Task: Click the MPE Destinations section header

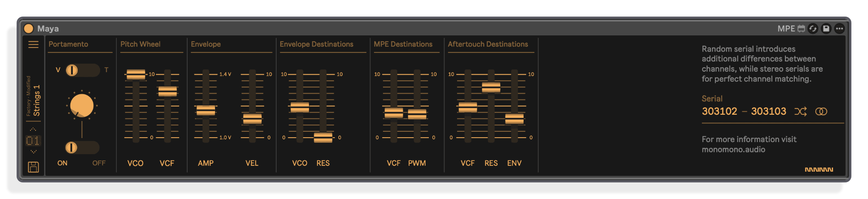Action: [x=403, y=44]
